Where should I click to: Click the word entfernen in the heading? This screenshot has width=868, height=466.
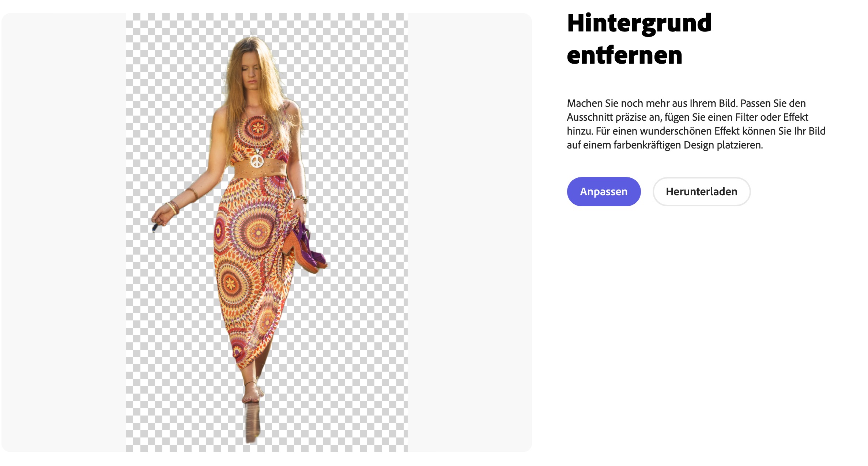click(x=624, y=56)
